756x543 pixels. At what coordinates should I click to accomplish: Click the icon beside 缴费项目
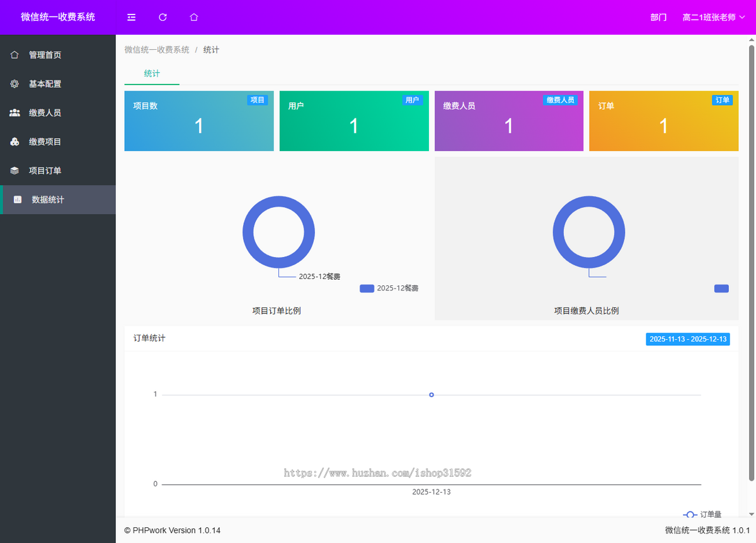pyautogui.click(x=14, y=142)
